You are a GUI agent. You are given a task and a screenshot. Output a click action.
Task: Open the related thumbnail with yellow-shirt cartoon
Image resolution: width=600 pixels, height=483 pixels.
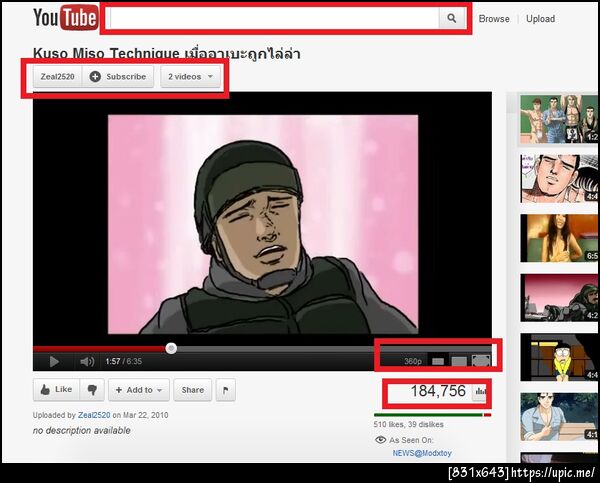[x=559, y=357]
